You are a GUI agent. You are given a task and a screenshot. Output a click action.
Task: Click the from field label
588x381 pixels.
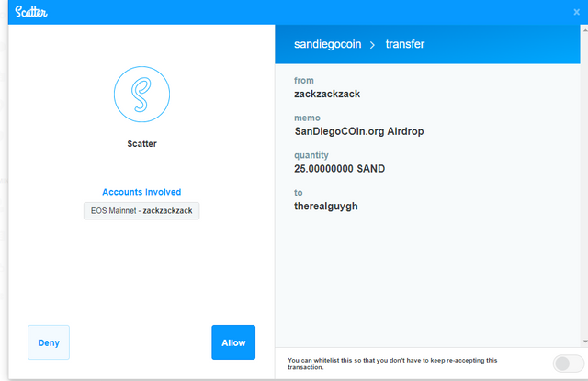click(304, 80)
